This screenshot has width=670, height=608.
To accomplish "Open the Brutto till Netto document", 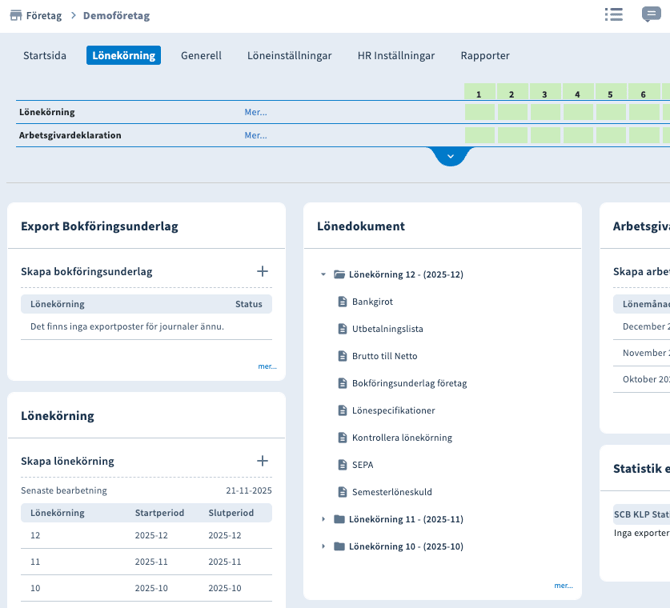I will point(384,355).
